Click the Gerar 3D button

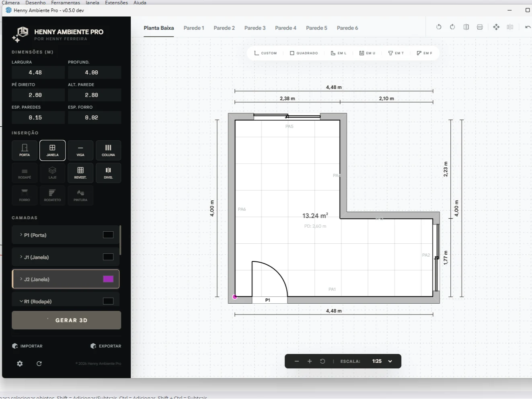pyautogui.click(x=66, y=320)
